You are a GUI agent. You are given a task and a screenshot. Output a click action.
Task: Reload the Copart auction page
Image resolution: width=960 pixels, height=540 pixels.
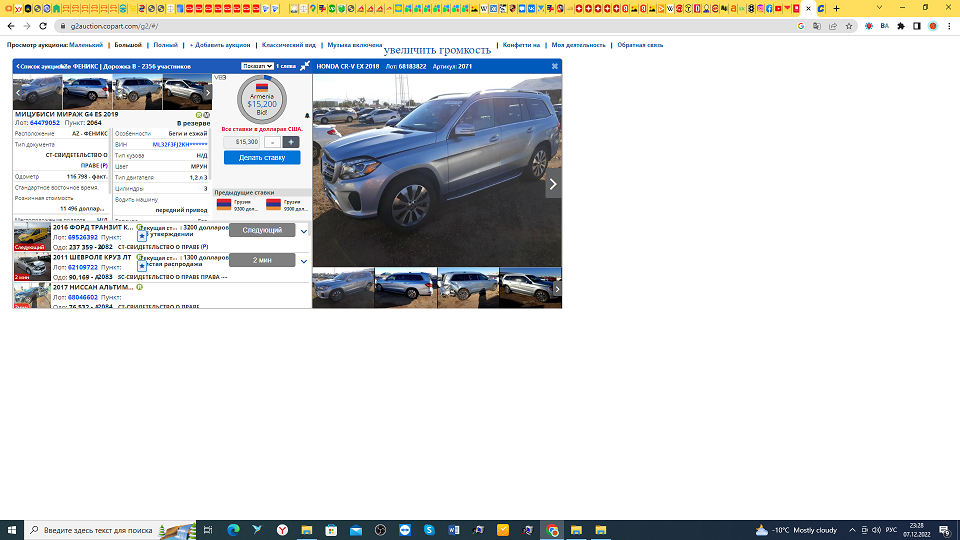coord(43,26)
